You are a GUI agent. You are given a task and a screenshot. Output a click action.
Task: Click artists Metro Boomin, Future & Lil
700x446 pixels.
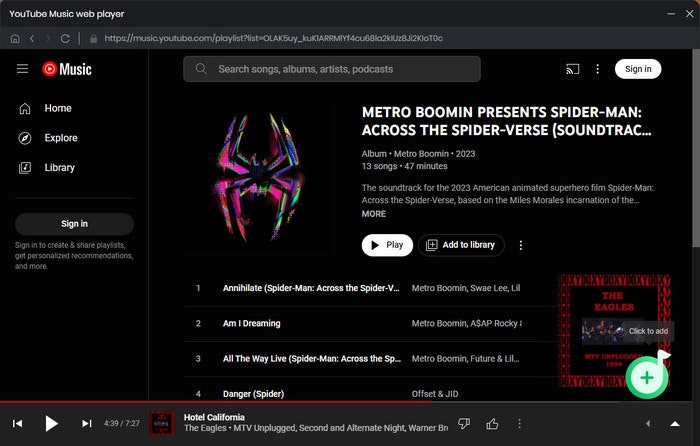coord(465,358)
